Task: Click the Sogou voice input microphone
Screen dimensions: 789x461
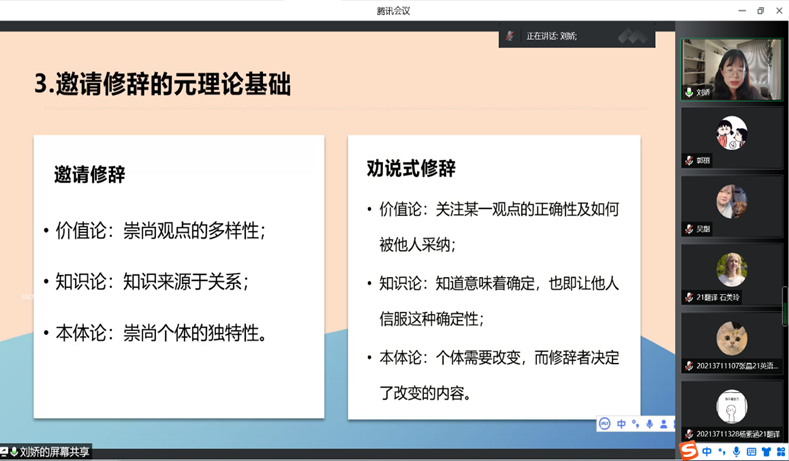Action: 736,452
